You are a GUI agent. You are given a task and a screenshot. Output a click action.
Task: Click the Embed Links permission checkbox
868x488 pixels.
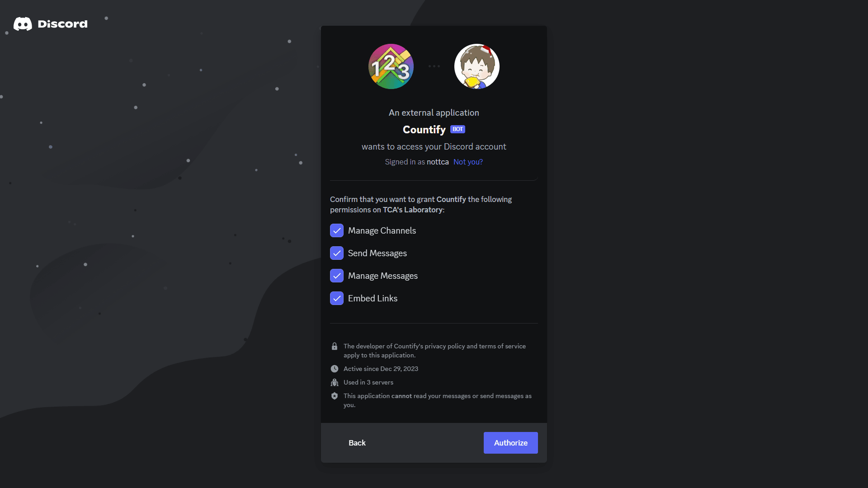coord(337,298)
